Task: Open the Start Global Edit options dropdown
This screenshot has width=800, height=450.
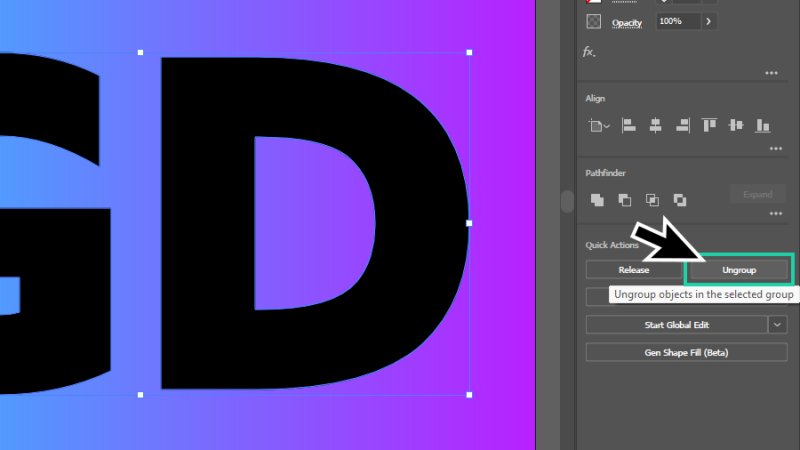Action: (778, 325)
